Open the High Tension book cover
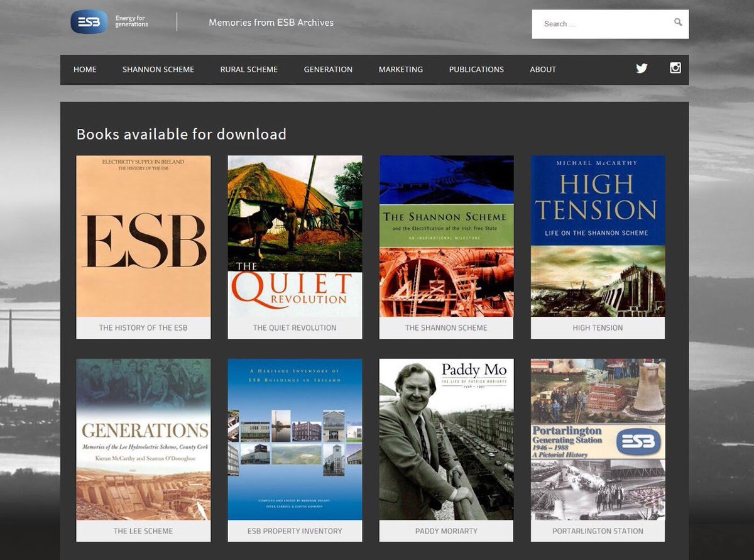The height and width of the screenshot is (560, 754). click(x=598, y=236)
